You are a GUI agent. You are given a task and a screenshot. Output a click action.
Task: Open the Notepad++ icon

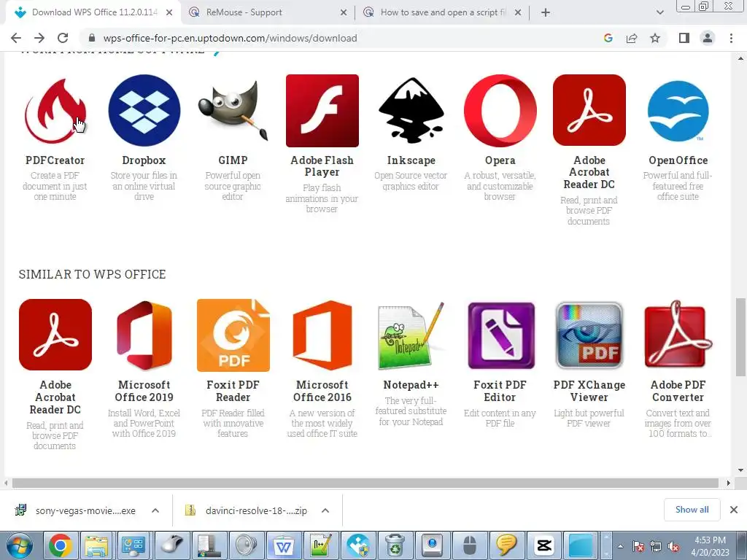[411, 335]
